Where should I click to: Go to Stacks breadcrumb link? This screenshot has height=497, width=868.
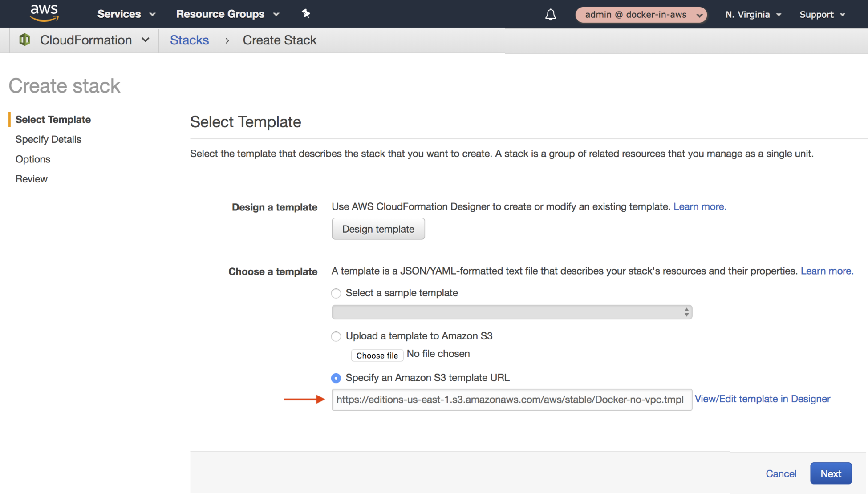pyautogui.click(x=189, y=40)
